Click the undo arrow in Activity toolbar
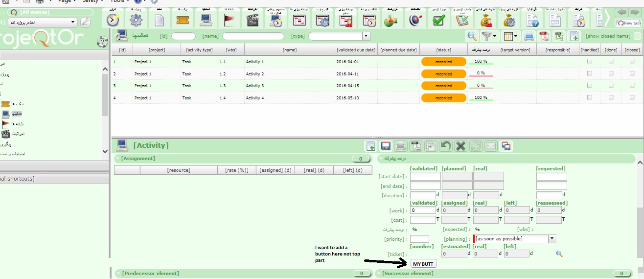The image size is (644, 279). [x=445, y=146]
